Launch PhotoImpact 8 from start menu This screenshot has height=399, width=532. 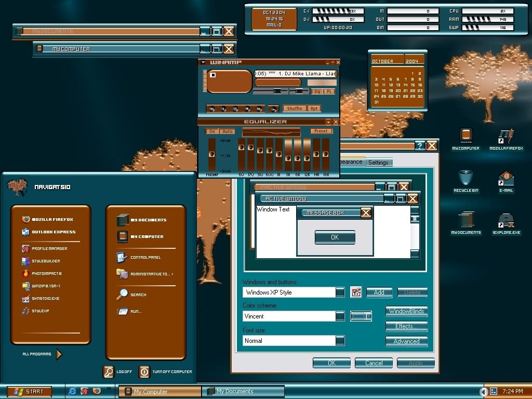point(42,273)
